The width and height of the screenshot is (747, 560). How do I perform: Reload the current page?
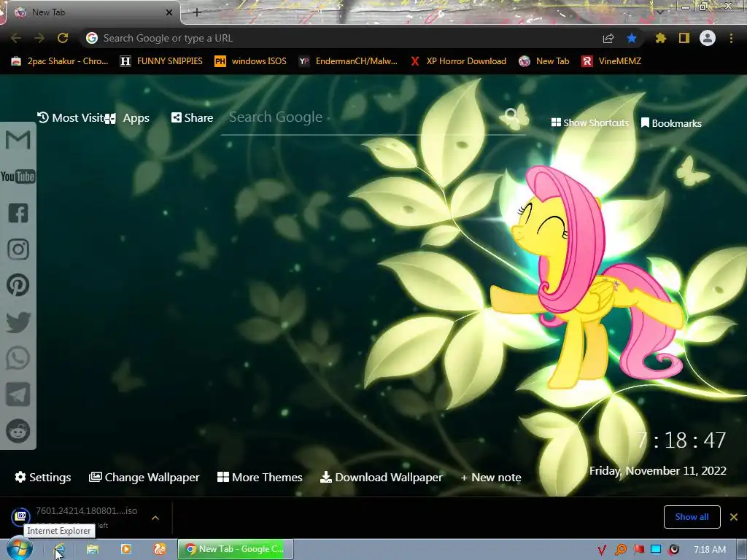click(x=63, y=38)
